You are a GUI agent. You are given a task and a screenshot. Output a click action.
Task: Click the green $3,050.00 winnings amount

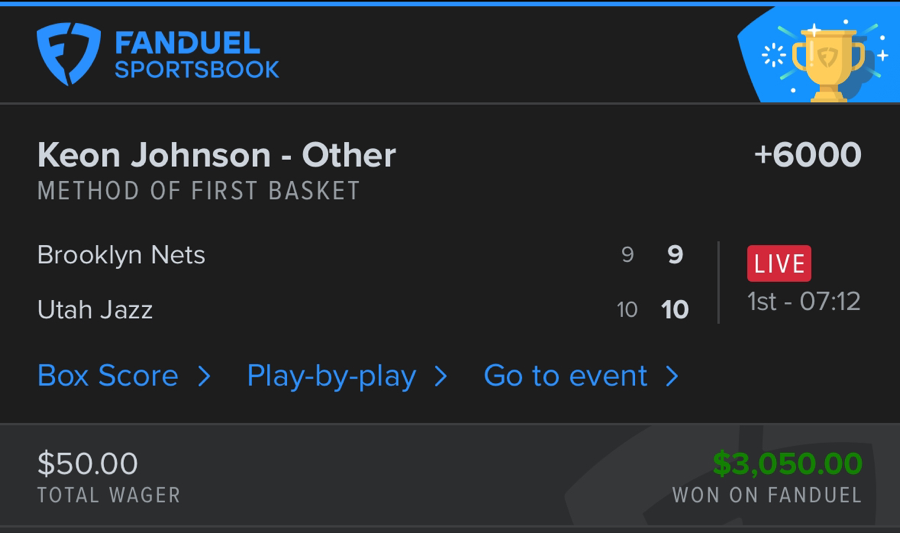[787, 463]
